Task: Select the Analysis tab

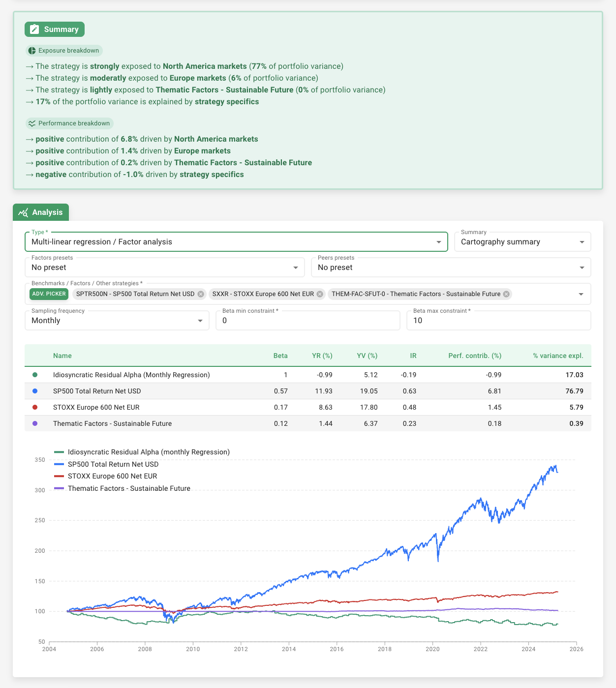Action: click(x=41, y=212)
